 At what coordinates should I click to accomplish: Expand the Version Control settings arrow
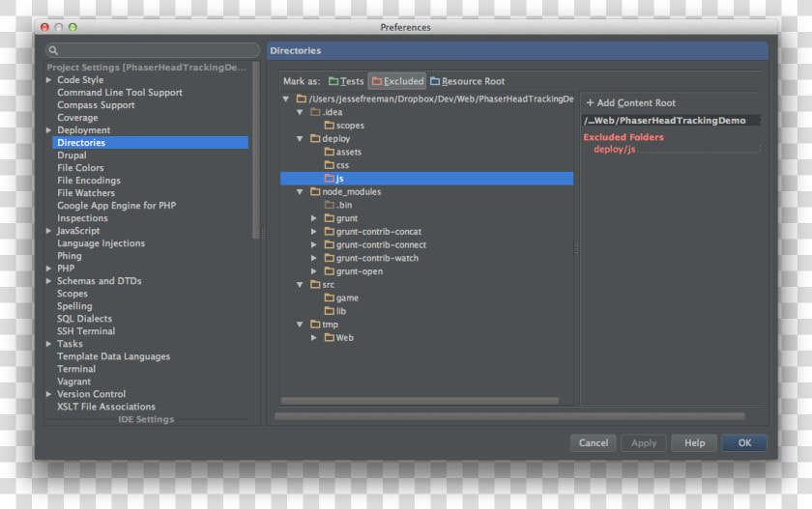[48, 394]
